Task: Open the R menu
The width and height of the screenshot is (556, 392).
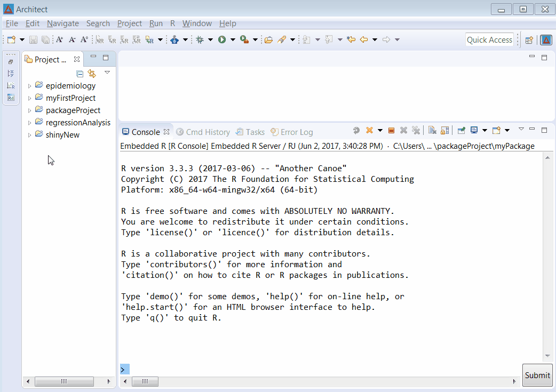Action: coord(172,23)
